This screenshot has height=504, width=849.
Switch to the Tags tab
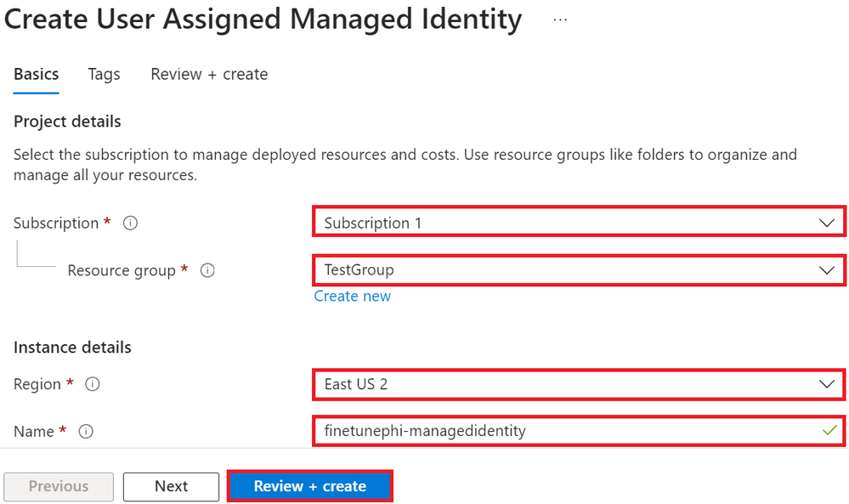104,75
